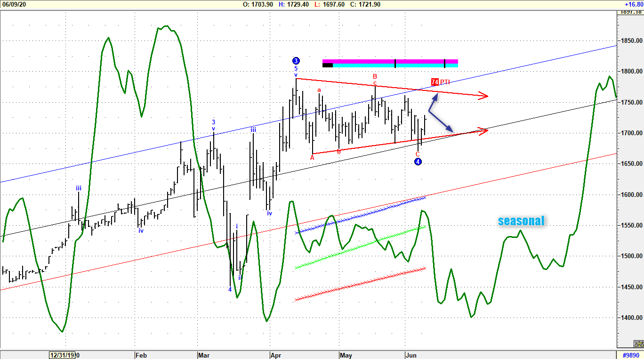Click the 06/09/20 date in header

13,4
